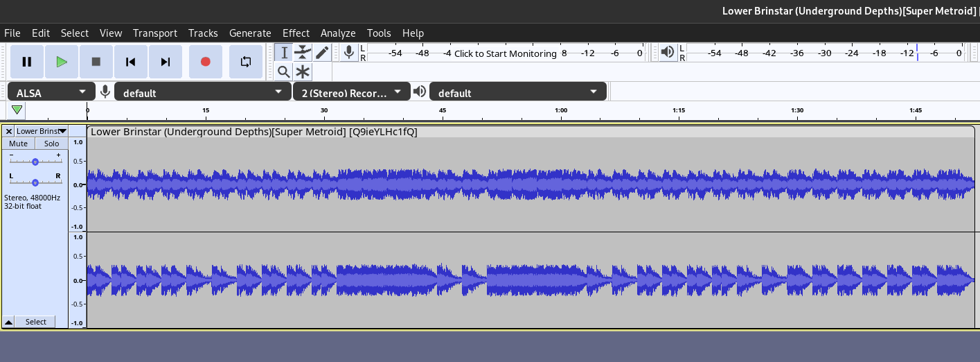Open the Select menu
980x362 pixels.
pyautogui.click(x=75, y=33)
